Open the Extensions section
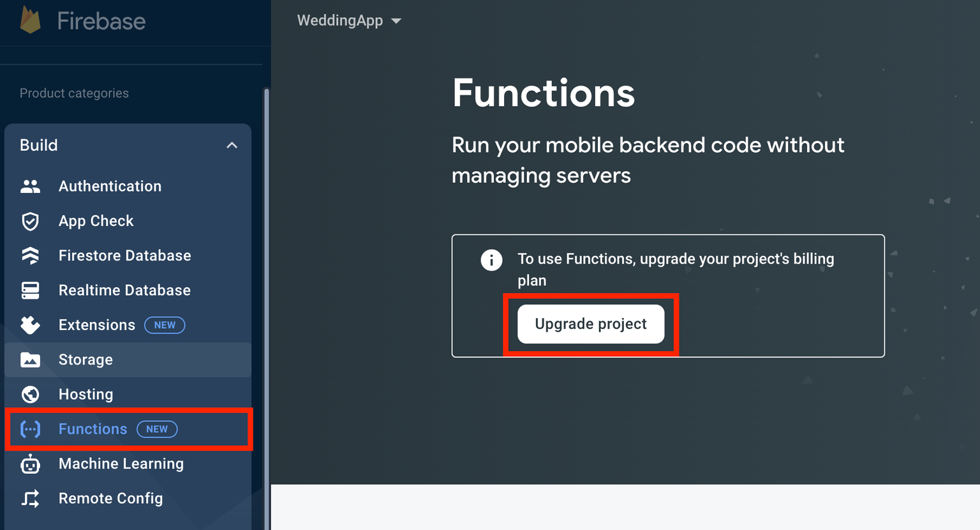Viewport: 980px width, 530px height. pyautogui.click(x=128, y=325)
